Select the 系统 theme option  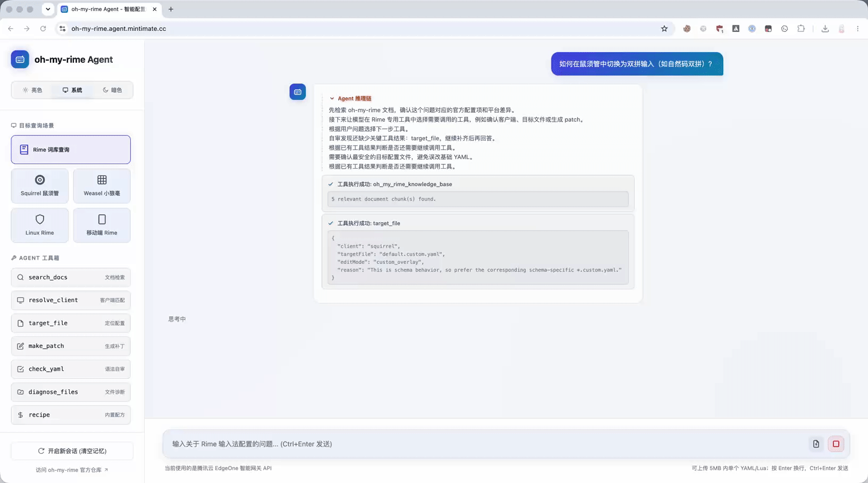[x=72, y=90]
